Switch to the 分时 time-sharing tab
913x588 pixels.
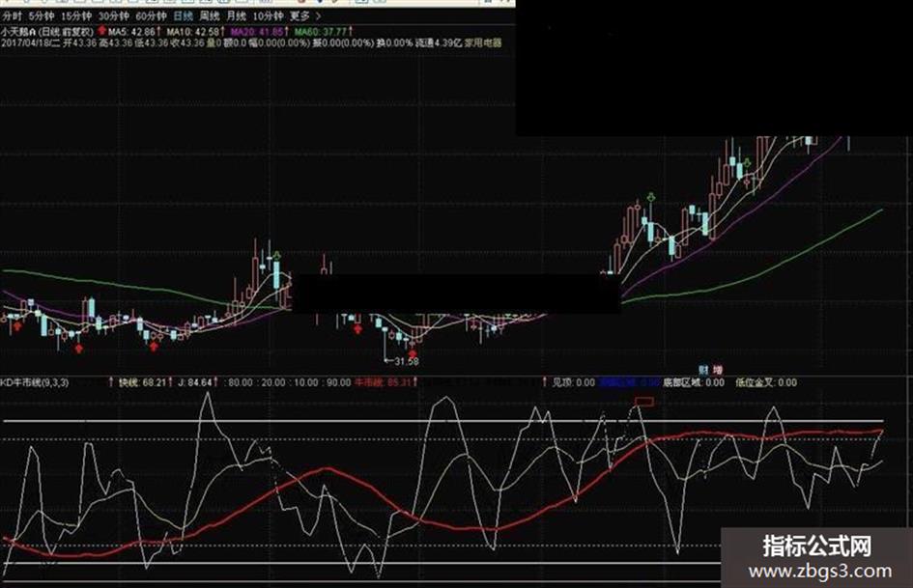pyautogui.click(x=13, y=16)
